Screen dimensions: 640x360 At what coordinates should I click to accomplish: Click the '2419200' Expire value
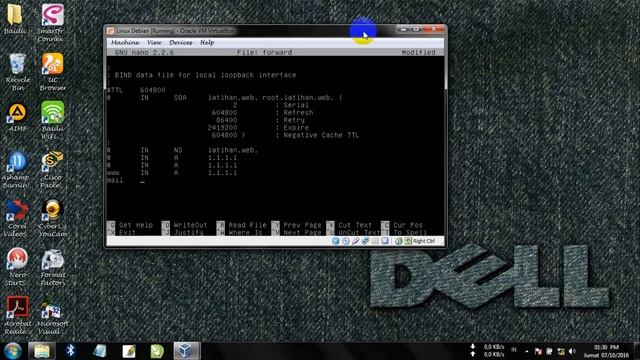[222, 128]
